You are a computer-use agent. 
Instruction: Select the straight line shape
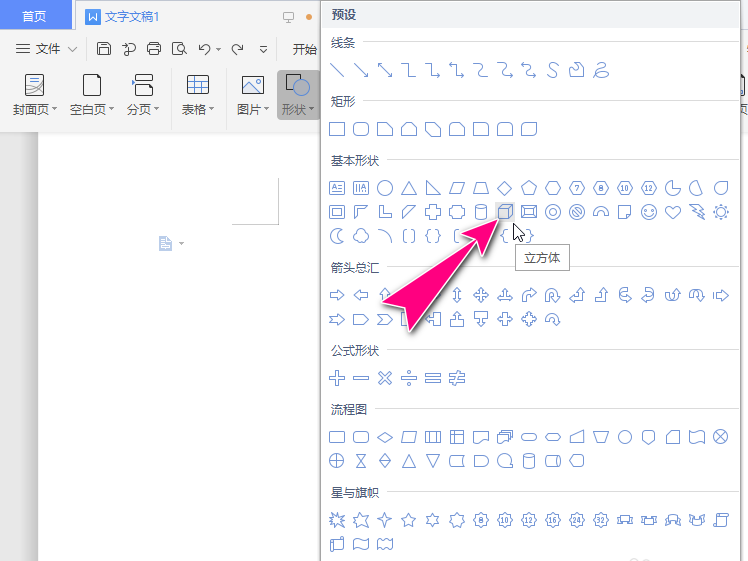coord(337,70)
